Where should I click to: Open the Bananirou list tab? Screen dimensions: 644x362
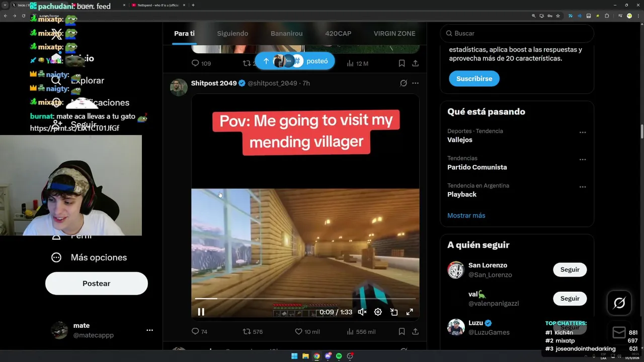(287, 33)
